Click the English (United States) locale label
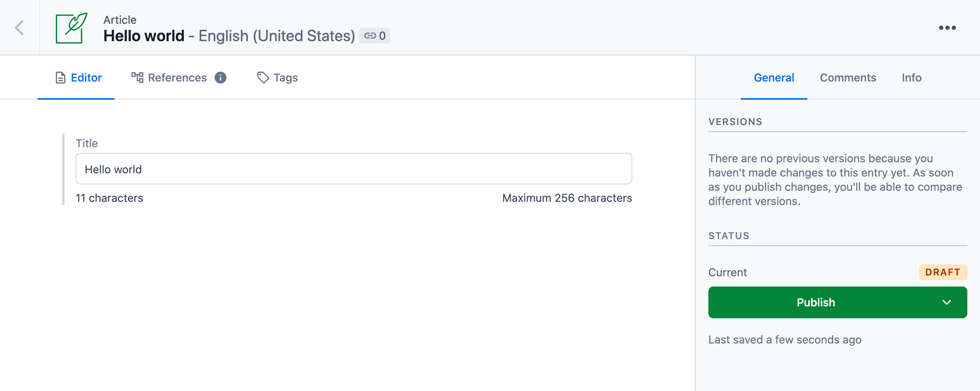980x391 pixels. click(x=276, y=35)
